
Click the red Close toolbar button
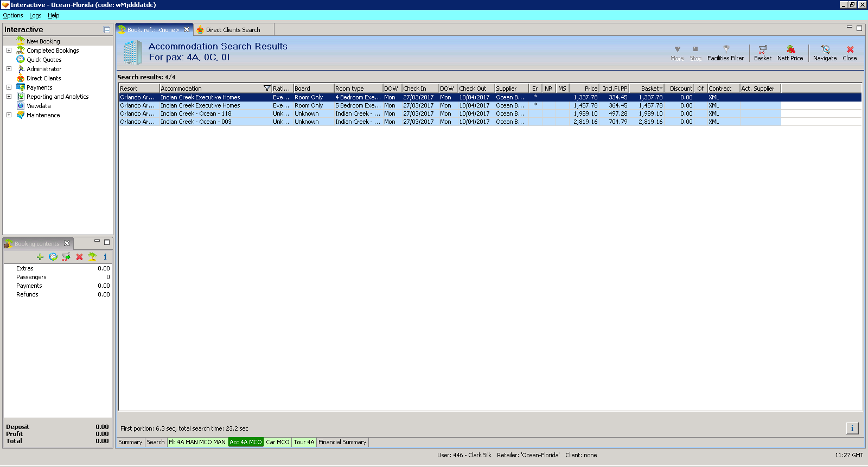point(850,53)
